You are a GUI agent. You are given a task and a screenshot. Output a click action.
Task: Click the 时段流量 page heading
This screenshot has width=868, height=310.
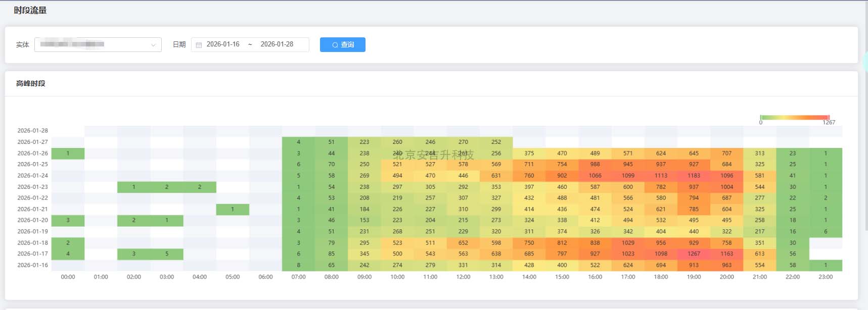click(30, 11)
